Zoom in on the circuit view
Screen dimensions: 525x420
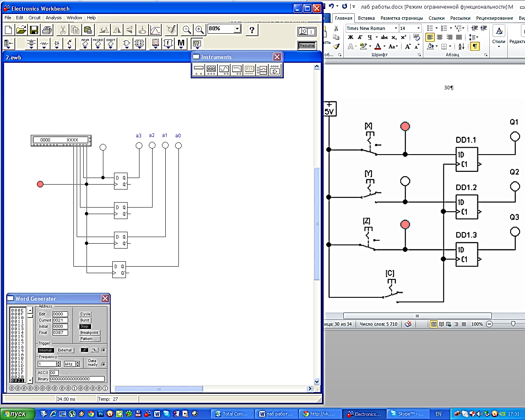click(x=200, y=30)
